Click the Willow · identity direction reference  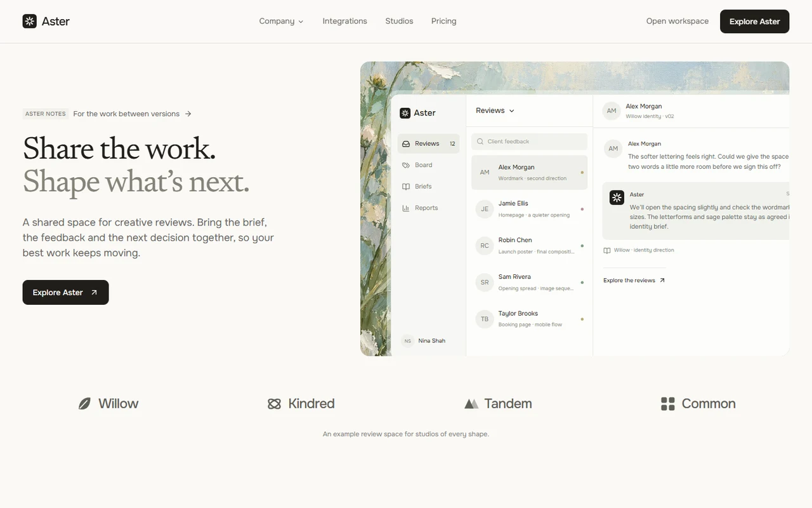tap(639, 250)
